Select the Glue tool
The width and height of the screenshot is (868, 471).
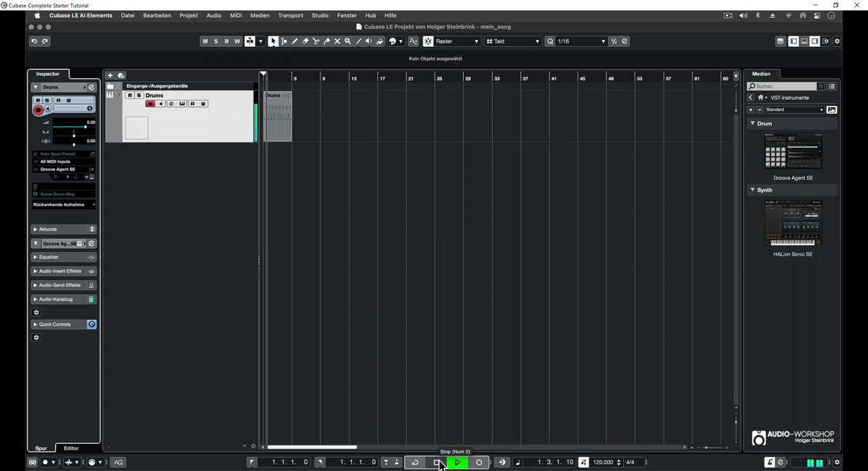[x=327, y=41]
